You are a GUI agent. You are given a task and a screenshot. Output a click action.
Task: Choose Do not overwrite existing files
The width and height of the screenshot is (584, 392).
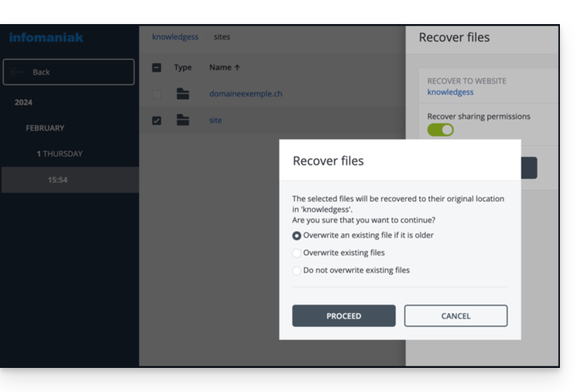click(297, 271)
